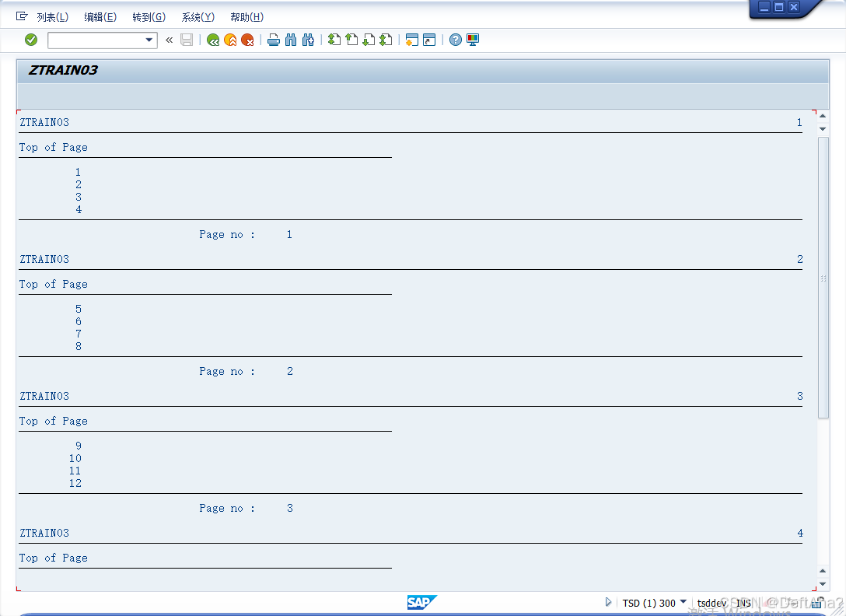Go to Next Page icon
The height and width of the screenshot is (616, 846).
(x=369, y=40)
